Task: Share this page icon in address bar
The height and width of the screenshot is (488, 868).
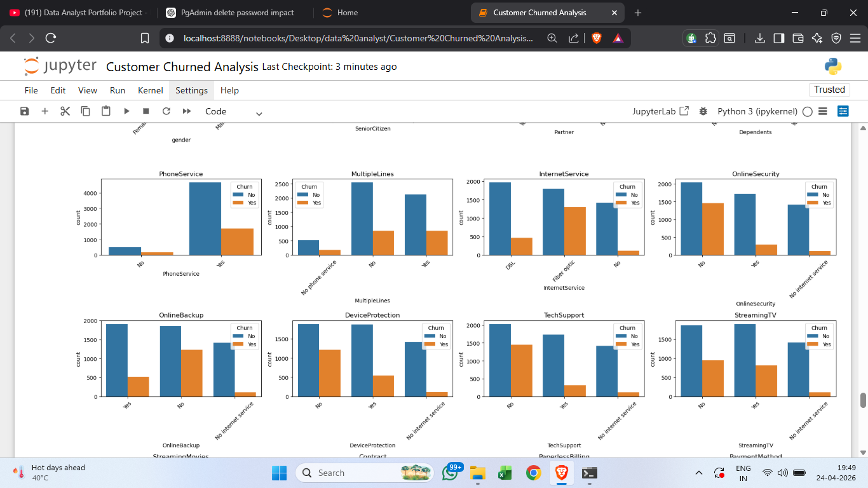Action: [x=574, y=38]
